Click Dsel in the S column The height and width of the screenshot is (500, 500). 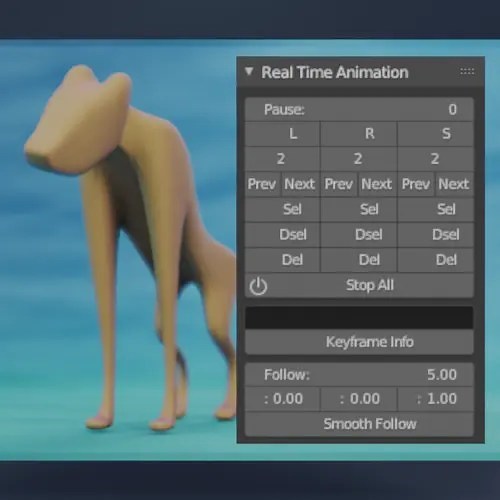point(435,235)
